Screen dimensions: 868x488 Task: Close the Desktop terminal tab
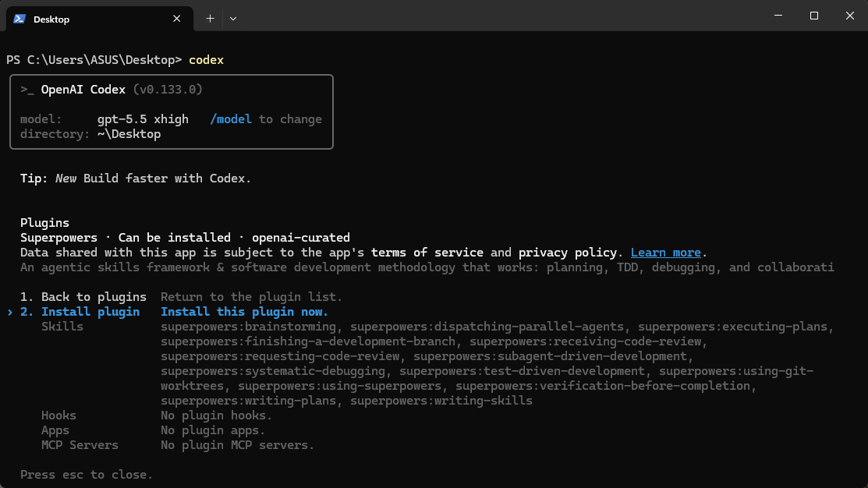point(176,19)
